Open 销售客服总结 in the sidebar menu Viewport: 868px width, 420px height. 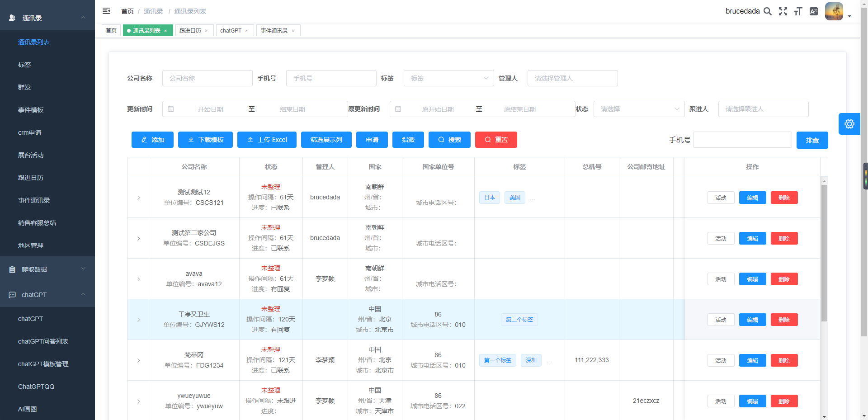point(47,223)
